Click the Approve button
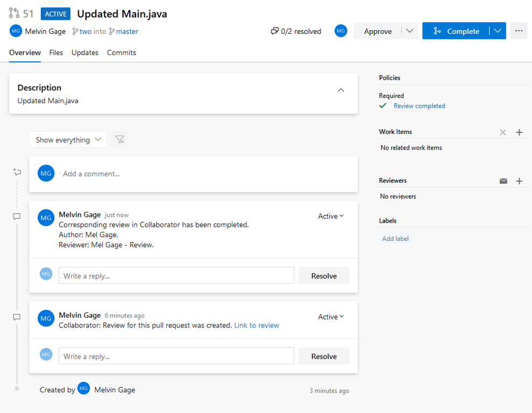532x413 pixels. point(378,31)
